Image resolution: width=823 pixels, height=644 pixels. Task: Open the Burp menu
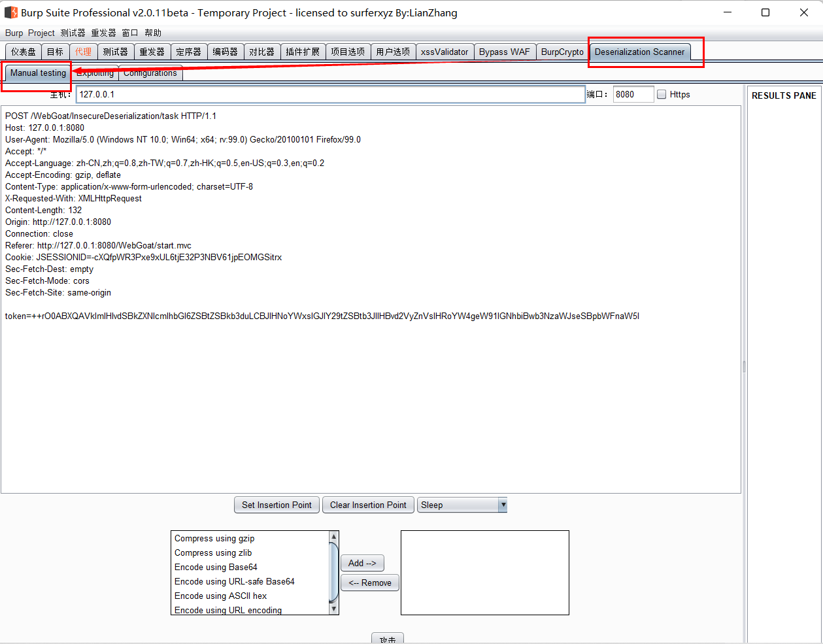(14, 33)
